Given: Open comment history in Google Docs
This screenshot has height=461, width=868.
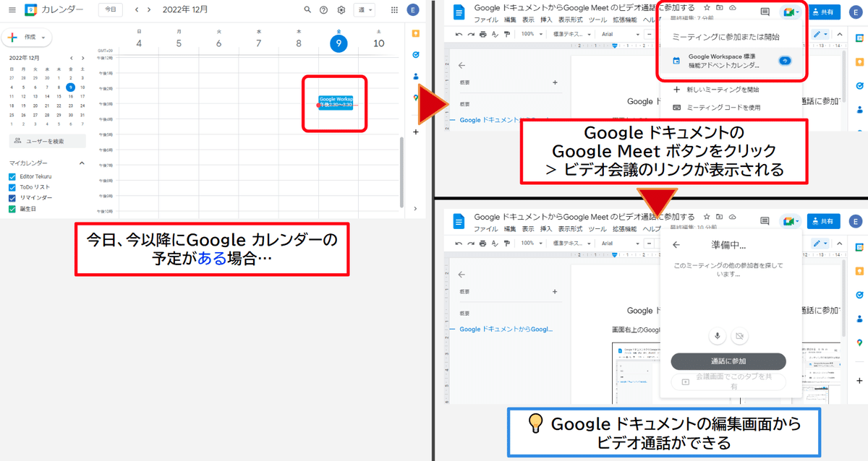Looking at the screenshot, I should click(764, 12).
